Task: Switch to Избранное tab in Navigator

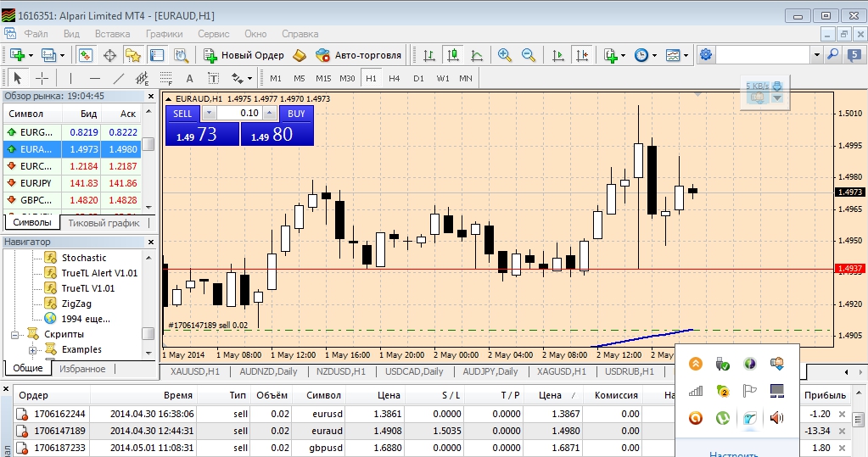Action: [82, 369]
